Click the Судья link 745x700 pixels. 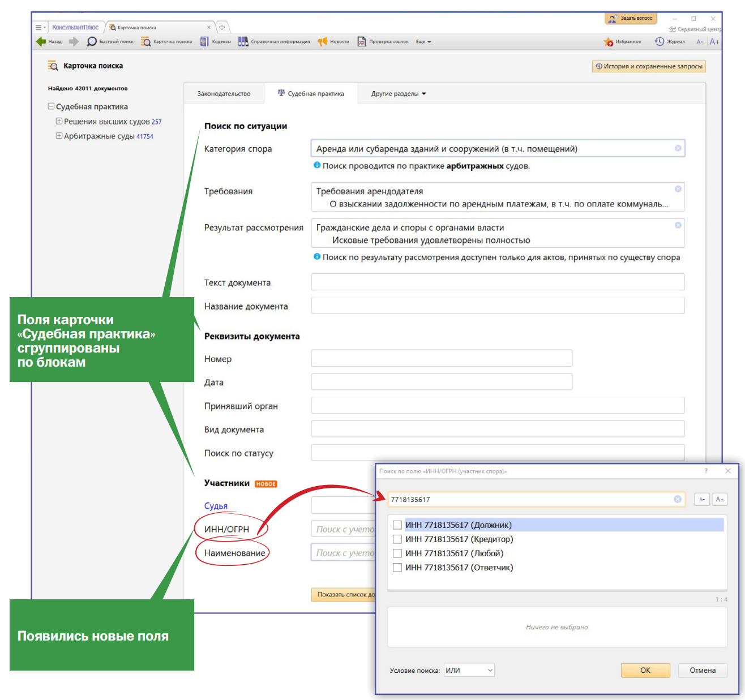(216, 506)
